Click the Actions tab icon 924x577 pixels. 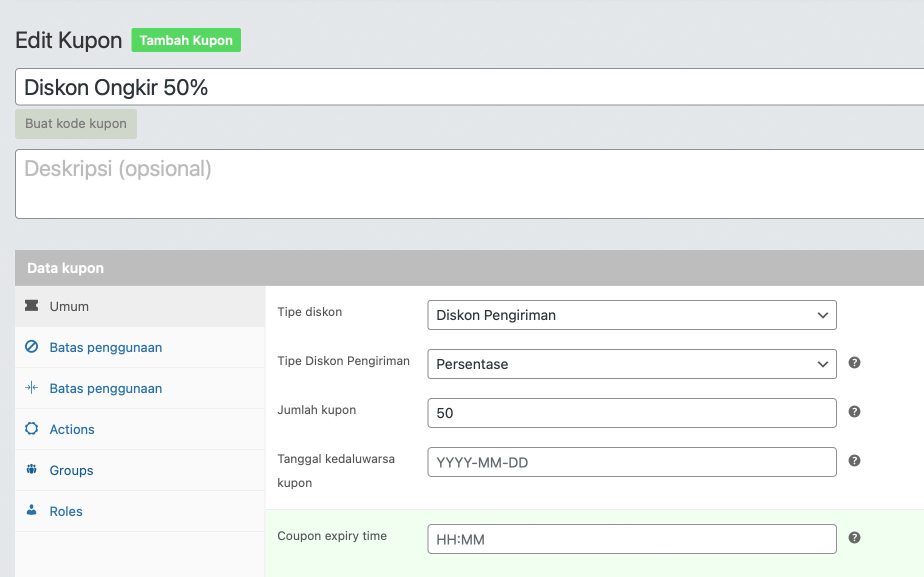(31, 428)
